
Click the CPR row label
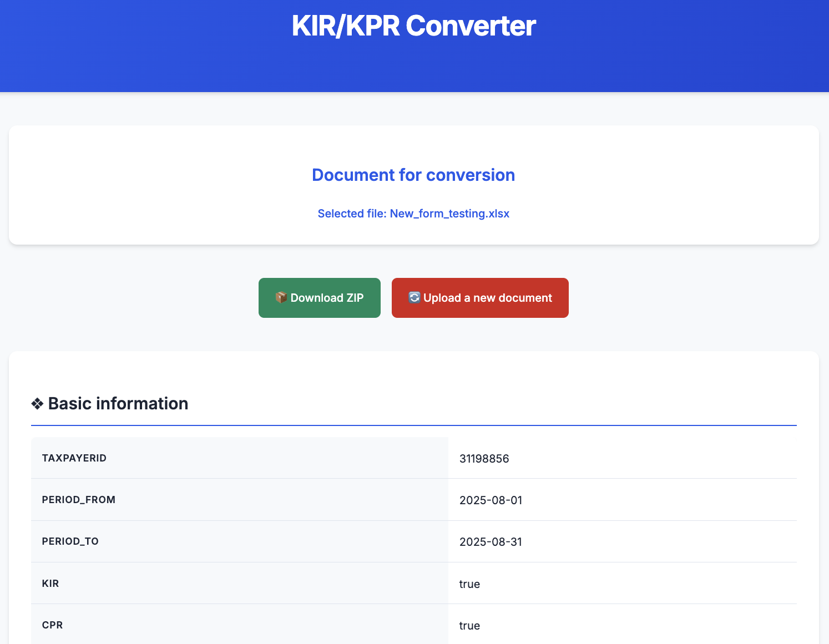[x=52, y=625]
